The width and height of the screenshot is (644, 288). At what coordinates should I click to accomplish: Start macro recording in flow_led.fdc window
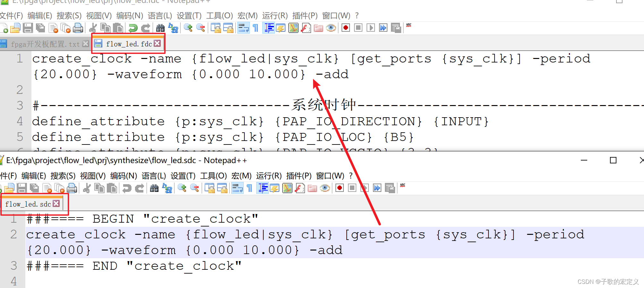[x=346, y=28]
